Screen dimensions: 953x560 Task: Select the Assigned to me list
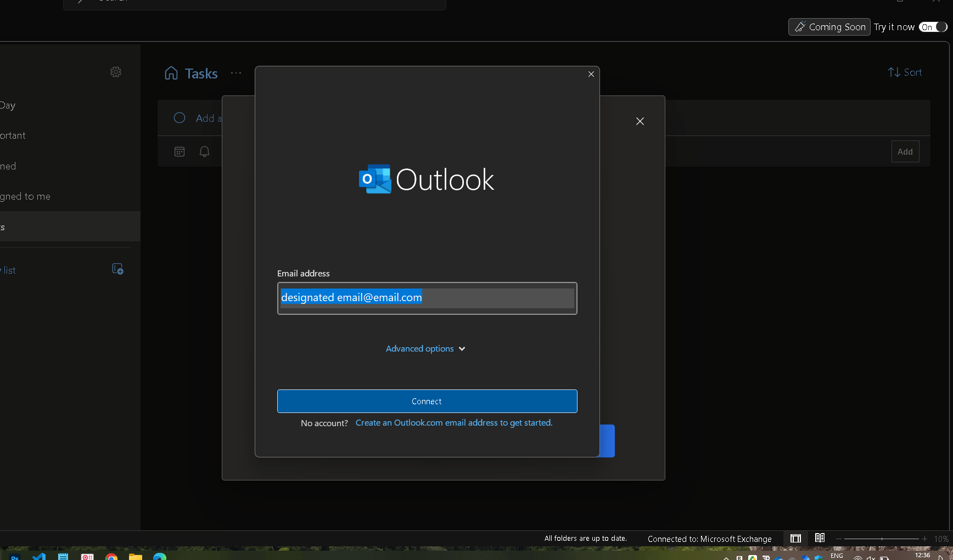coord(70,196)
